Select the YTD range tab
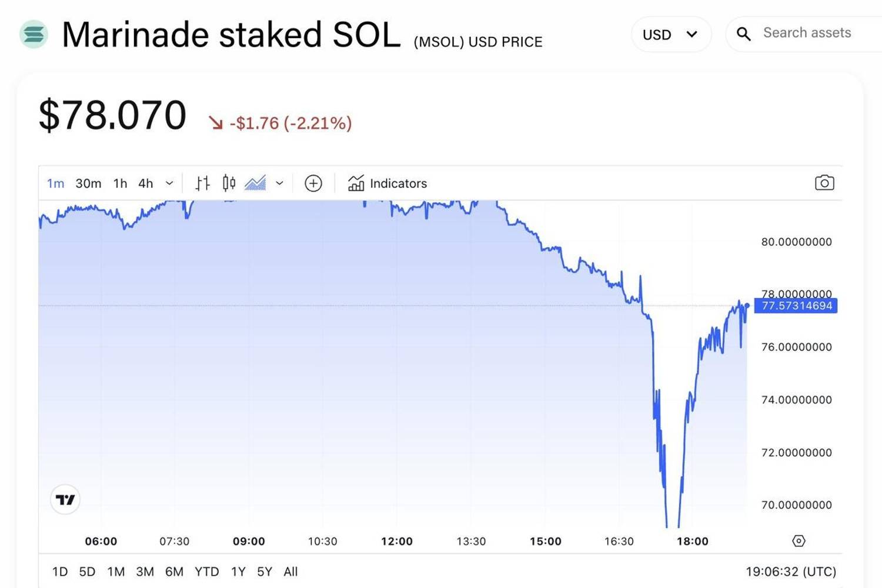Image resolution: width=882 pixels, height=588 pixels. point(206,571)
